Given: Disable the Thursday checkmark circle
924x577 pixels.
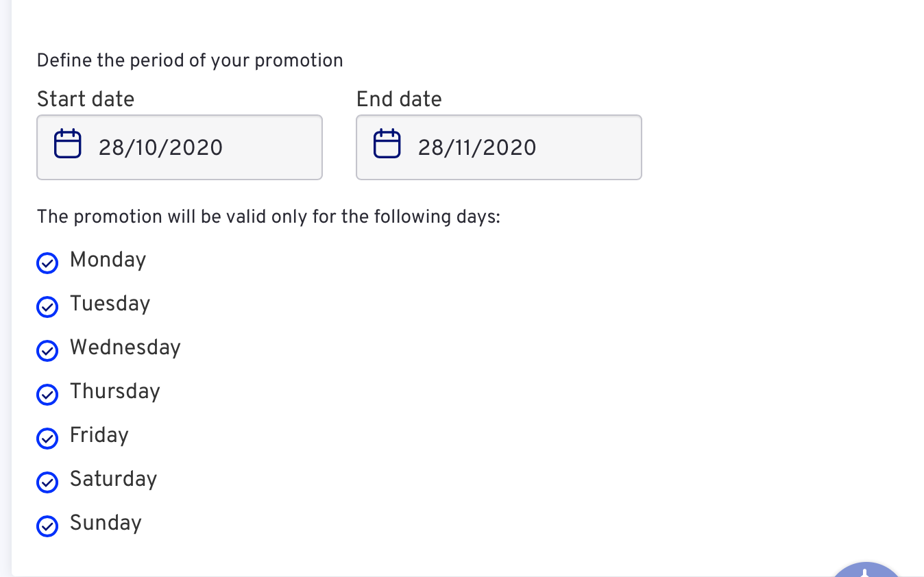Looking at the screenshot, I should [47, 394].
